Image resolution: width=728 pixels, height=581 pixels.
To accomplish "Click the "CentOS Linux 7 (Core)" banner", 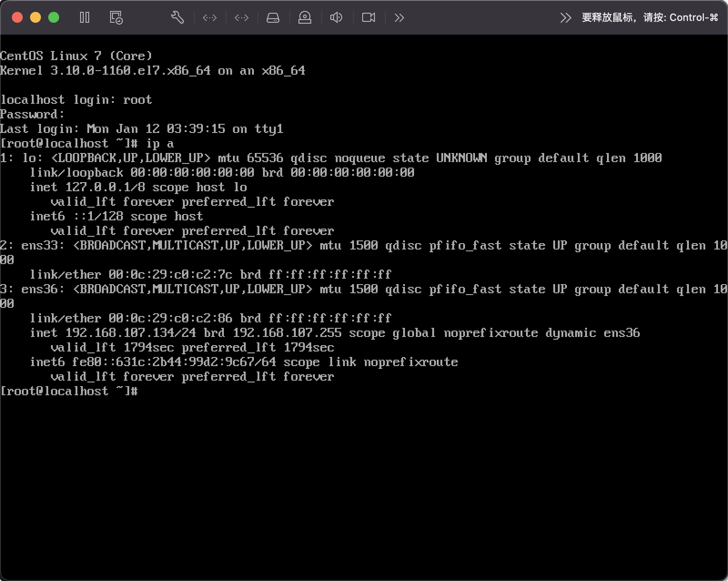I will [x=76, y=56].
